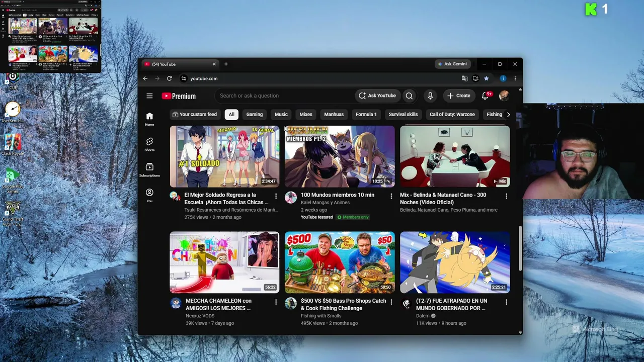Open the iCUE desktop shortcut
Screen dimensions: 644x362
point(13,80)
